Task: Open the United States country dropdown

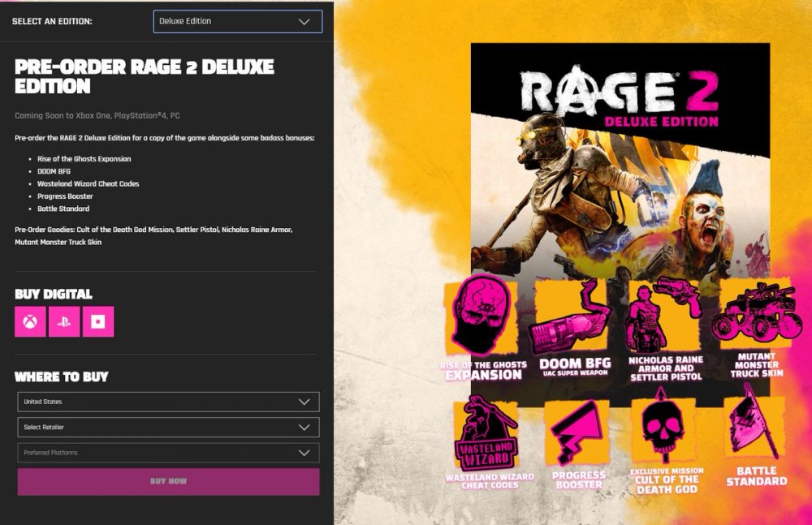Action: click(168, 402)
